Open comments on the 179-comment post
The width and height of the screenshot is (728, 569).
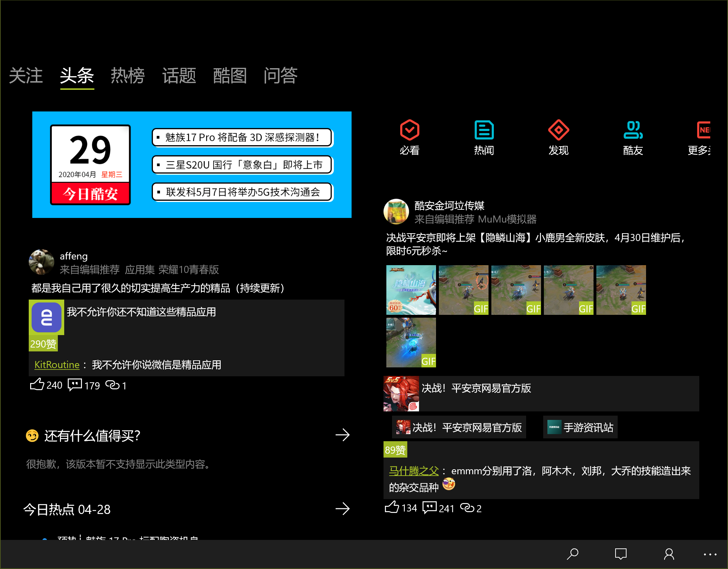point(75,385)
